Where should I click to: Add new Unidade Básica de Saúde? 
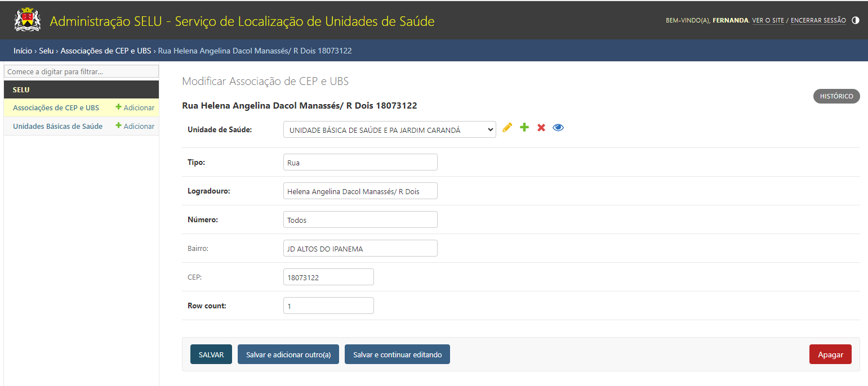(135, 126)
